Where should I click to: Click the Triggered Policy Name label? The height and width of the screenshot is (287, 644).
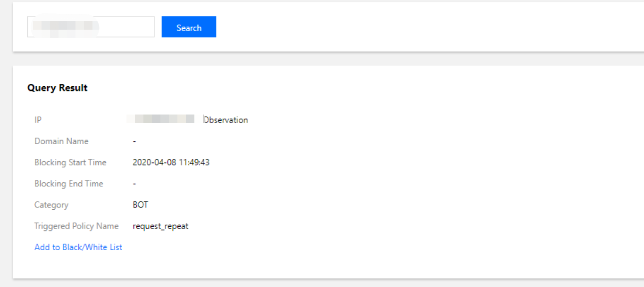[76, 226]
